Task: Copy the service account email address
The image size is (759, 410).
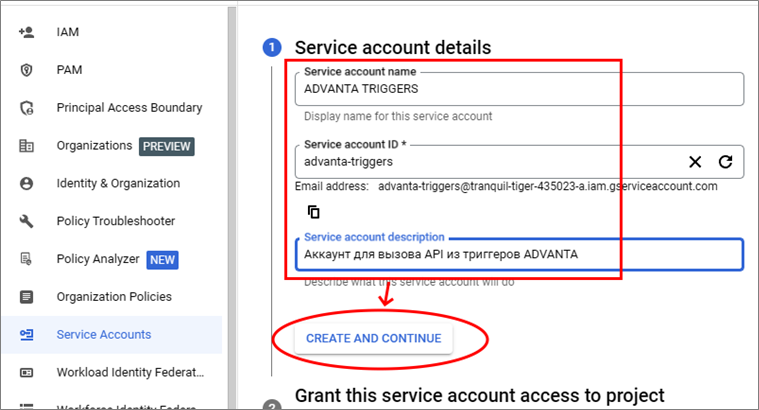Action: coord(314,212)
